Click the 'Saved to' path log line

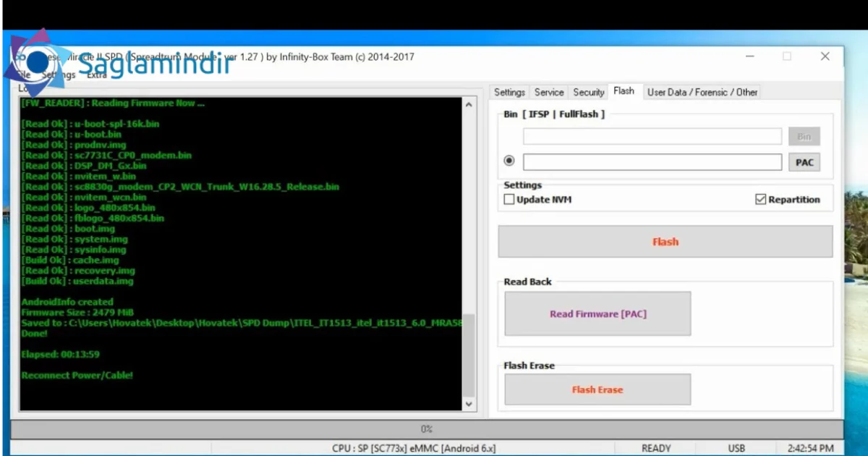(x=242, y=323)
